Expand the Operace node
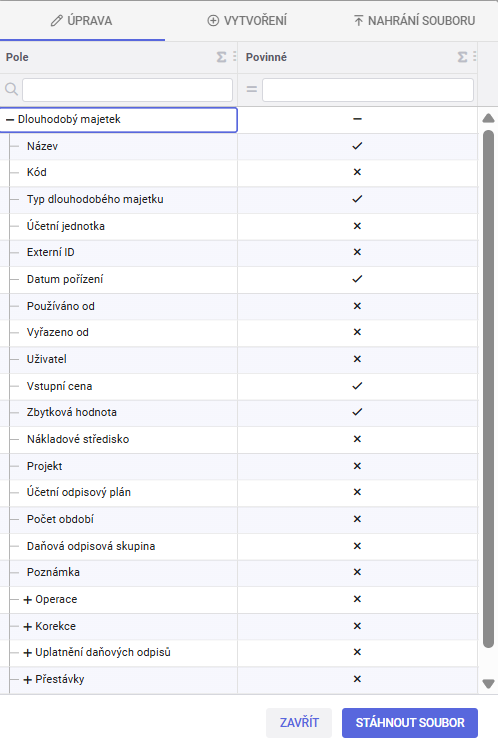 coord(28,600)
